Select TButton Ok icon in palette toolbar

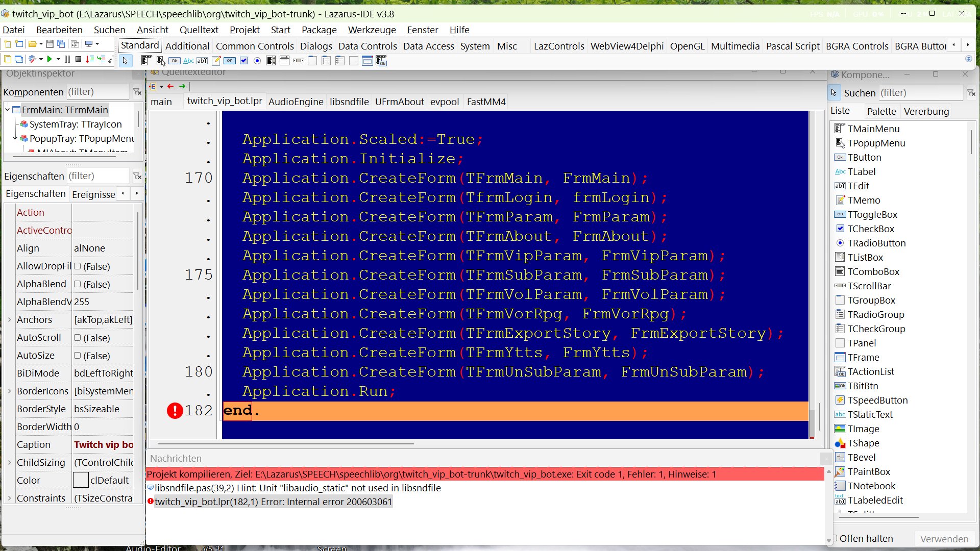coord(175,61)
